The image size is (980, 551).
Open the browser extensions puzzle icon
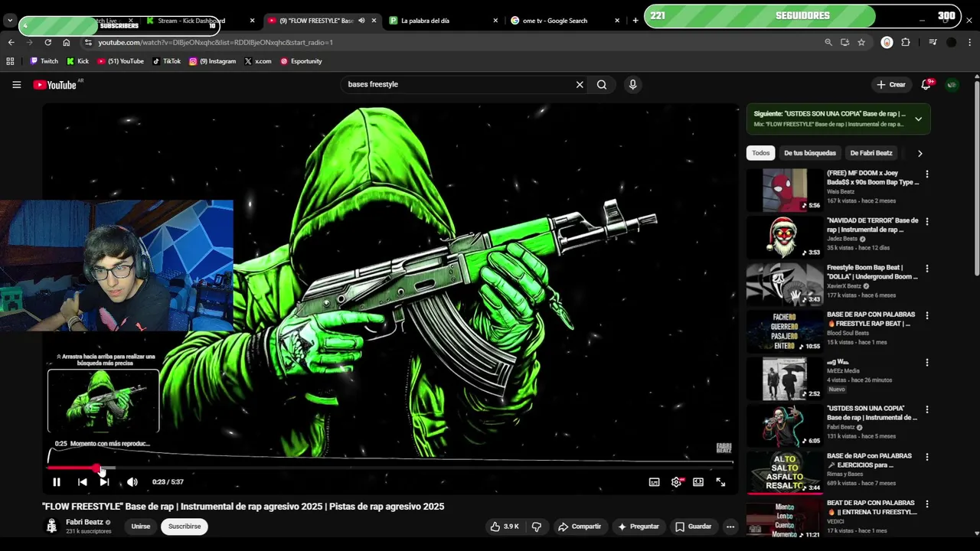coord(906,43)
